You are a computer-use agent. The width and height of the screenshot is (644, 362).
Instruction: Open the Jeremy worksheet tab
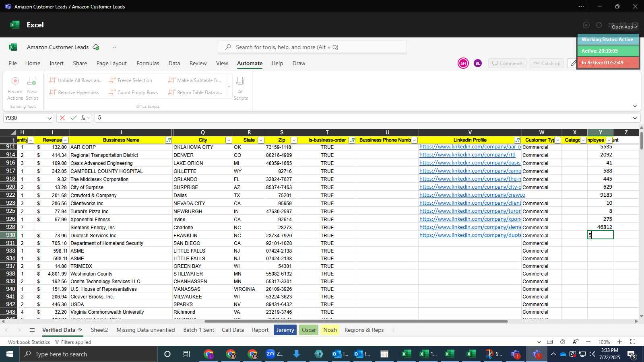[x=285, y=330]
